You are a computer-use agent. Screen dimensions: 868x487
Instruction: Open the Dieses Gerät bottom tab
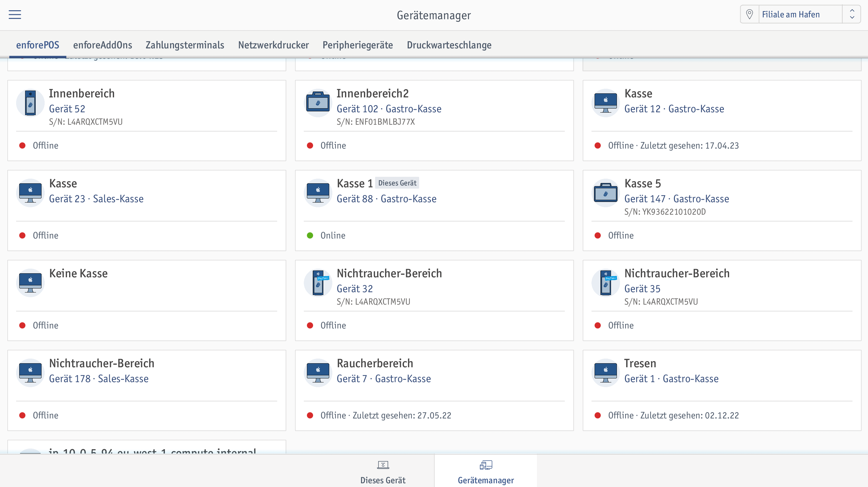point(383,472)
